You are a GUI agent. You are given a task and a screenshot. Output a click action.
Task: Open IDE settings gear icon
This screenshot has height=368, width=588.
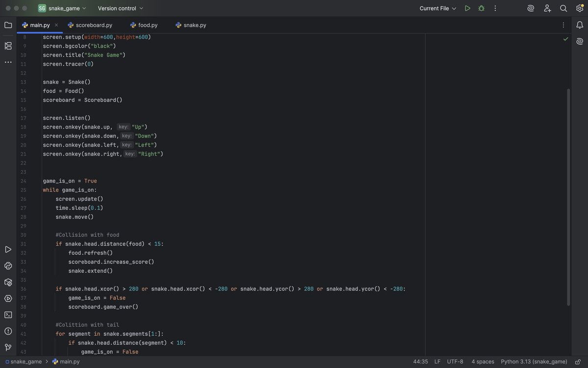point(580,8)
